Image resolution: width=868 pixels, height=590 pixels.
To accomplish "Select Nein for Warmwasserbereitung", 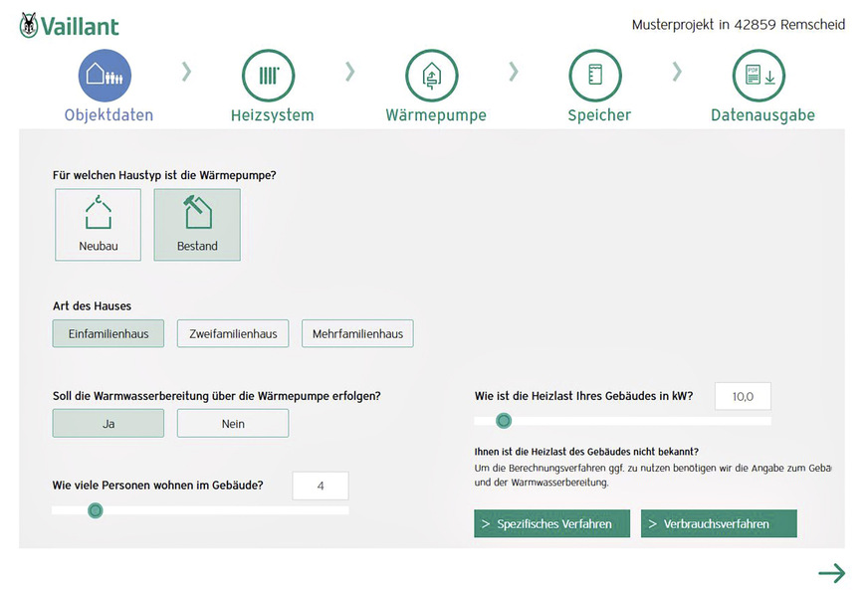I will [232, 423].
